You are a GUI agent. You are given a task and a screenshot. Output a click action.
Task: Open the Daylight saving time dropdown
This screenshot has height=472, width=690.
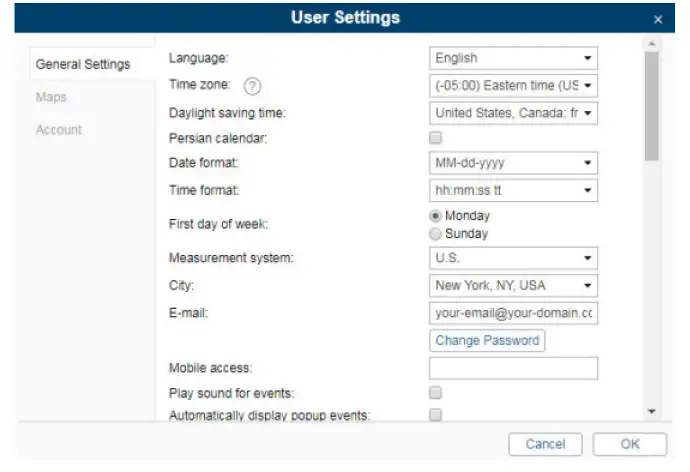pyautogui.click(x=513, y=113)
